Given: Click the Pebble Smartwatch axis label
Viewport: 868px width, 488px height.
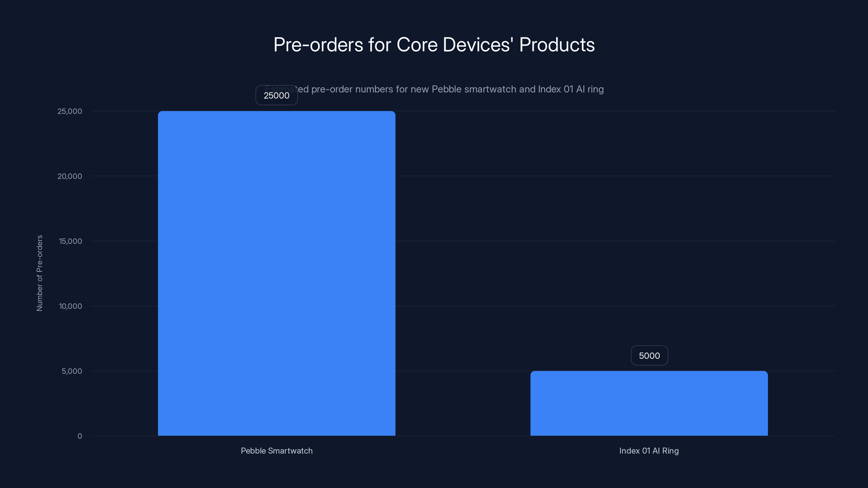Looking at the screenshot, I should coord(276,451).
